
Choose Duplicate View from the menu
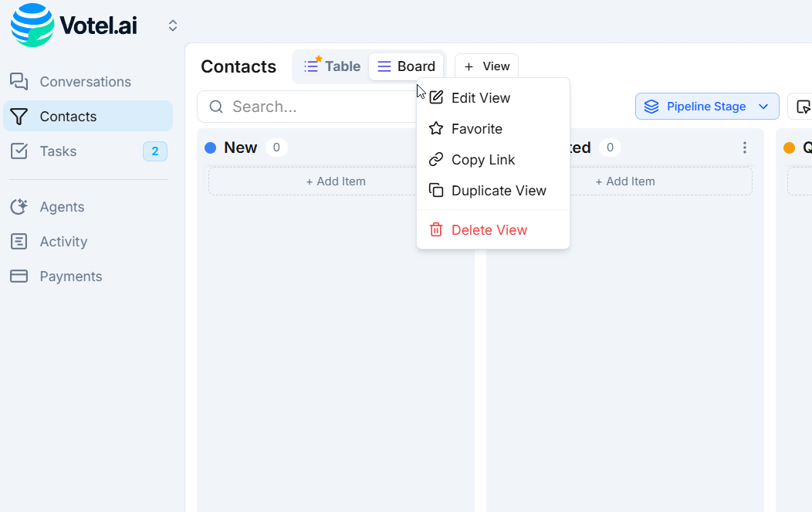(x=498, y=191)
